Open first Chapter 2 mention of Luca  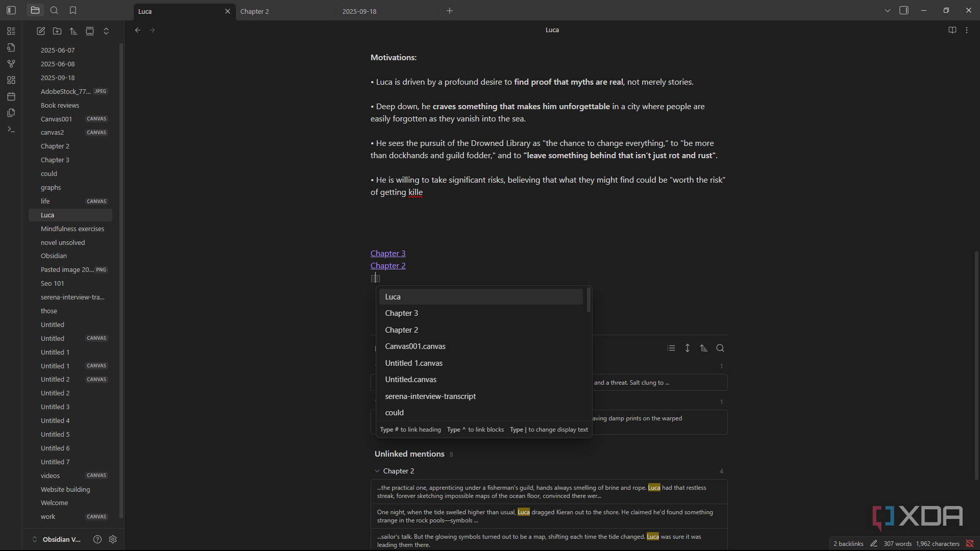coord(549,492)
